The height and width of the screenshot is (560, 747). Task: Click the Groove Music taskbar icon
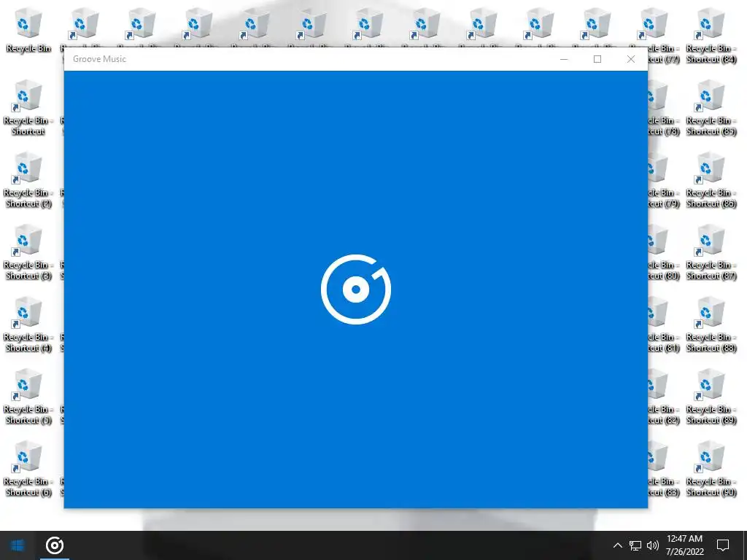click(54, 545)
